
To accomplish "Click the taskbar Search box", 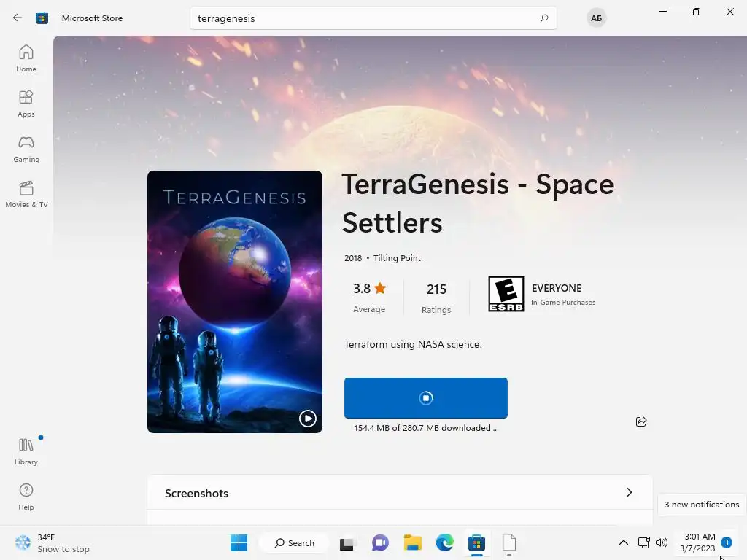I will pyautogui.click(x=295, y=542).
